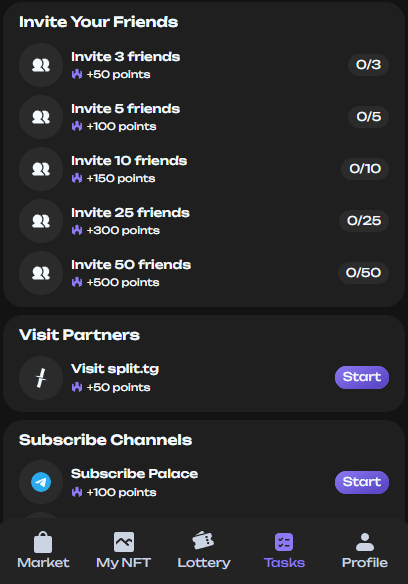
Task: Open the Lottery tickets icon
Action: [x=203, y=541]
